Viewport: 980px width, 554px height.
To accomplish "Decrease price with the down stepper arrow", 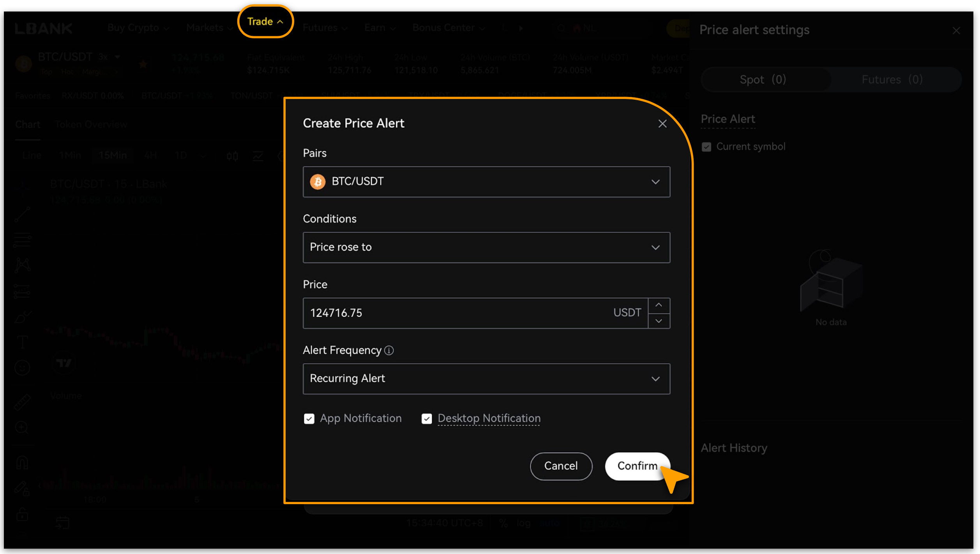I will [659, 321].
